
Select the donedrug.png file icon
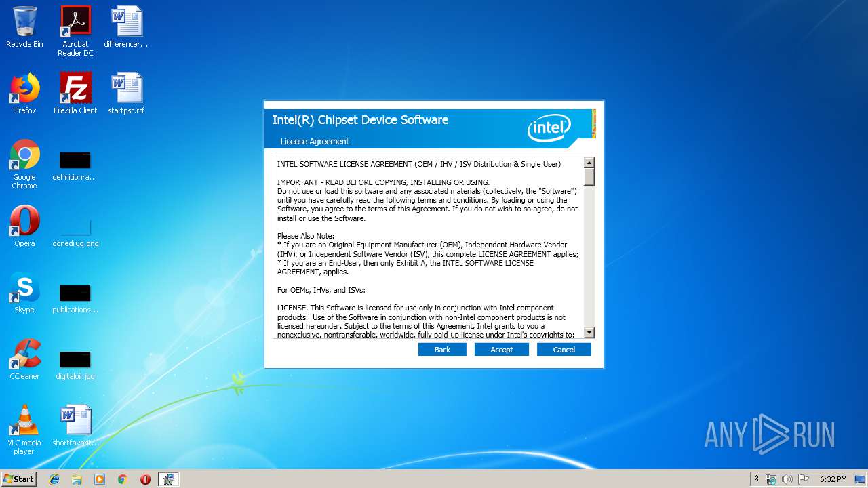click(75, 231)
